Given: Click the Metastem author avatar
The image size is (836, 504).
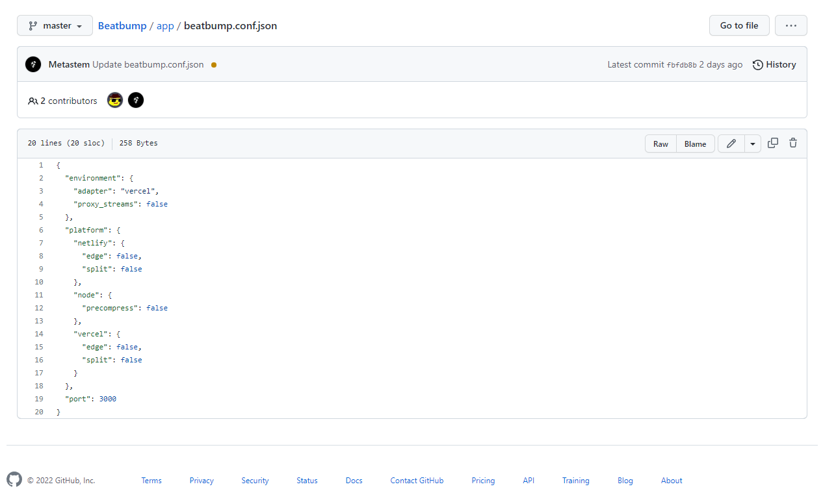Looking at the screenshot, I should pyautogui.click(x=33, y=64).
